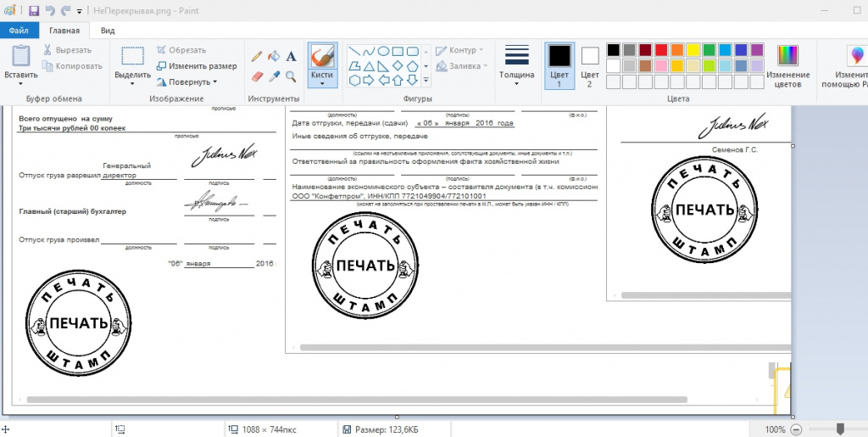Switch to the Вид tab
Viewport: 868px width, 437px height.
tap(108, 31)
